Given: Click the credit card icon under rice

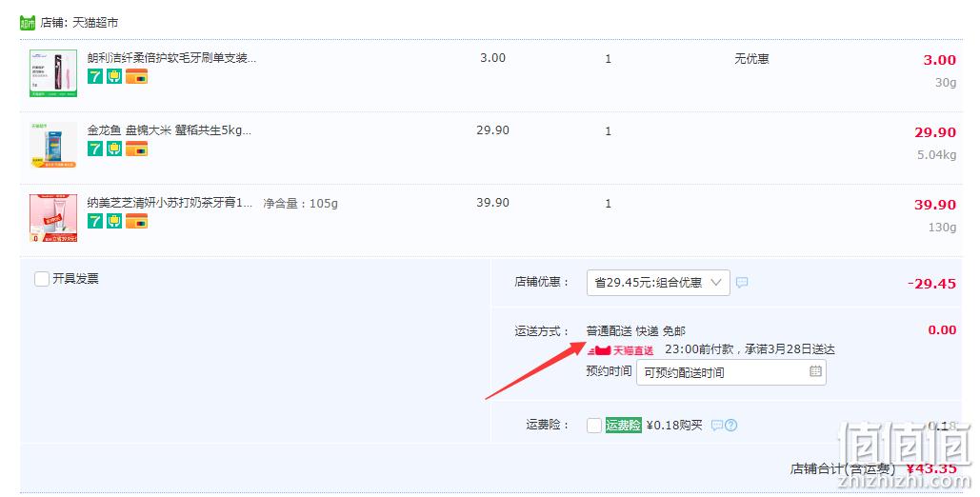Looking at the screenshot, I should click(x=136, y=149).
